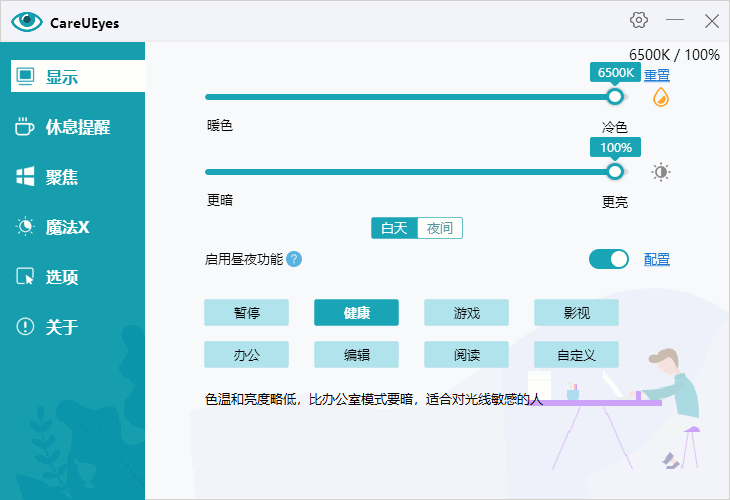Click the 6500K / 100% status text
Screen dimensions: 730x500
pyautogui.click(x=674, y=55)
